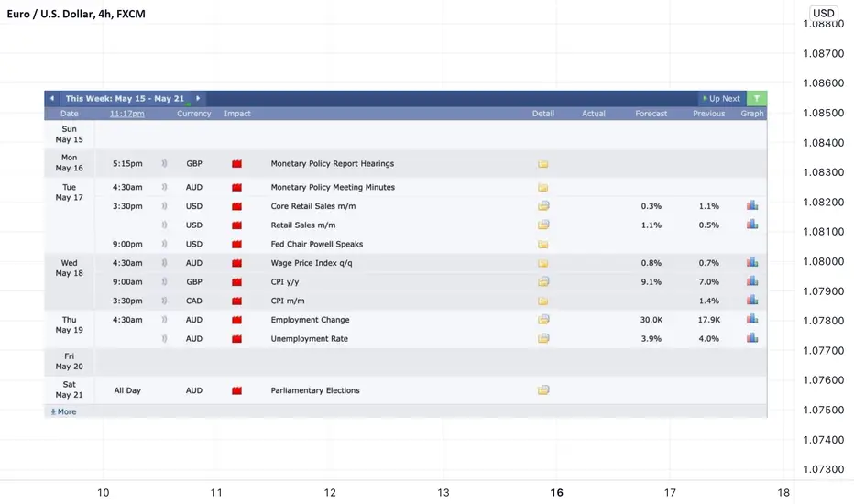Expand the More events link
The image size is (854, 504).
(x=64, y=412)
